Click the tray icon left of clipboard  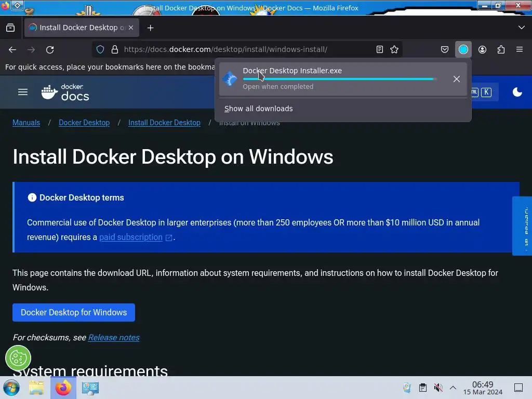[x=407, y=388]
